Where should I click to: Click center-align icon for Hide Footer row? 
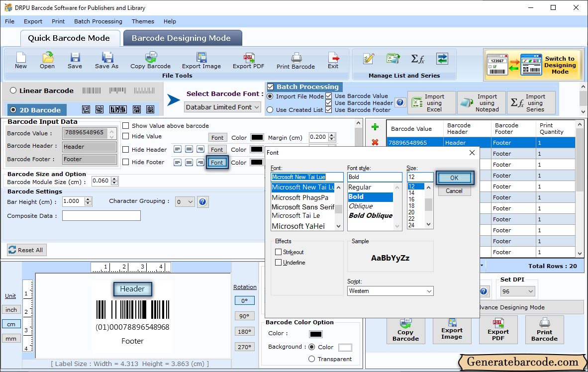coord(189,162)
